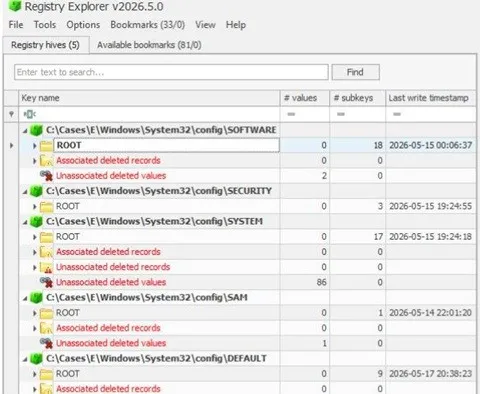Click SAM Associated deleted records folder icon

tap(46, 328)
